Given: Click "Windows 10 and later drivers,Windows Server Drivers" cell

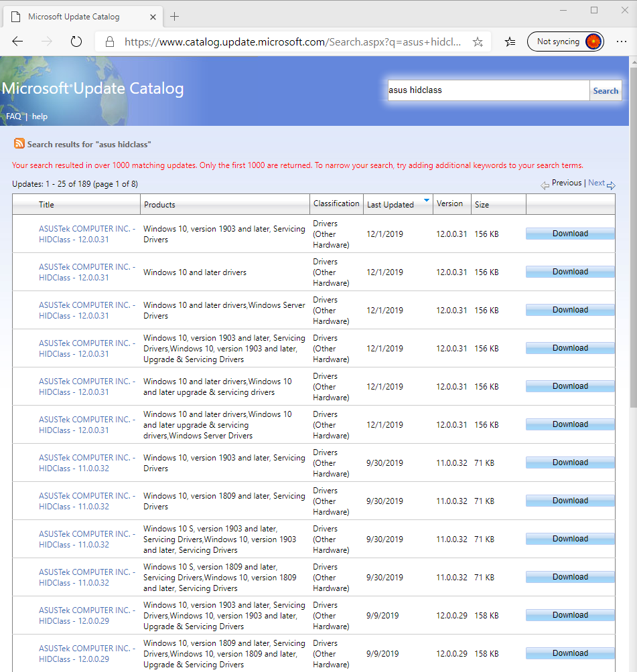Looking at the screenshot, I should coord(224,311).
